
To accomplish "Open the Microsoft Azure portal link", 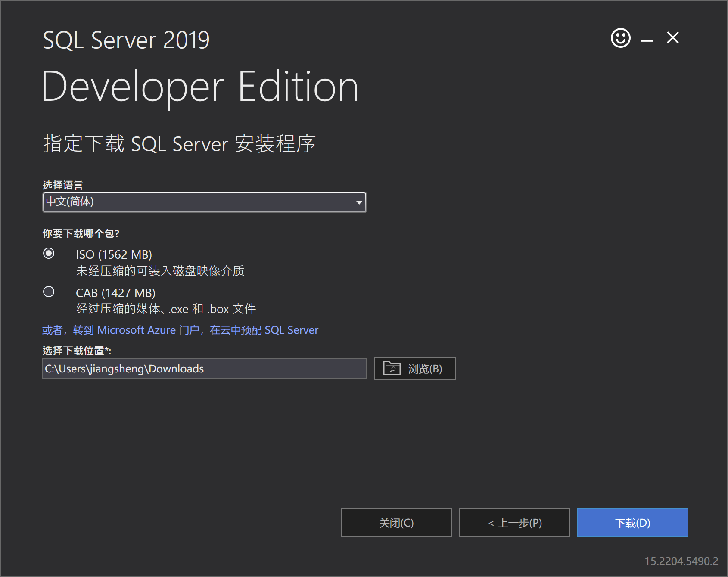I will tap(180, 330).
